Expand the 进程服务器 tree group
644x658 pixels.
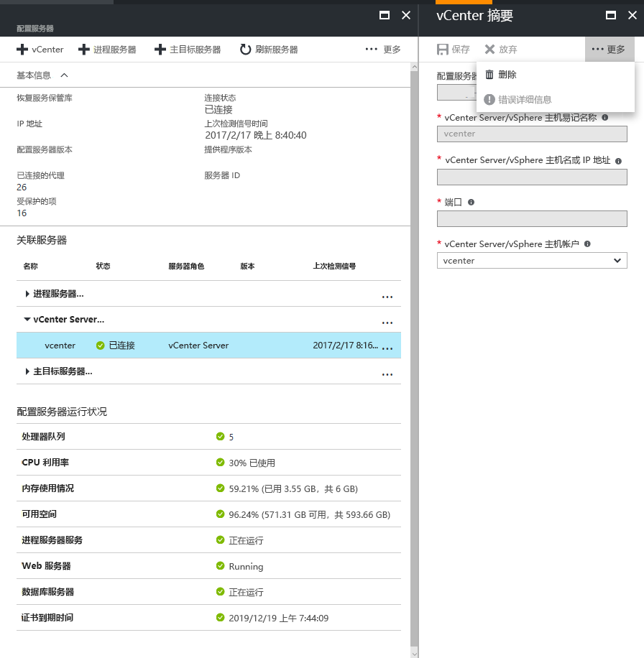pos(27,294)
